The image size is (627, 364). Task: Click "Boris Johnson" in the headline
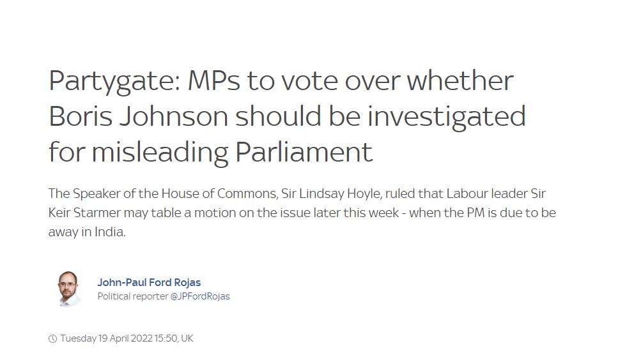(138, 116)
